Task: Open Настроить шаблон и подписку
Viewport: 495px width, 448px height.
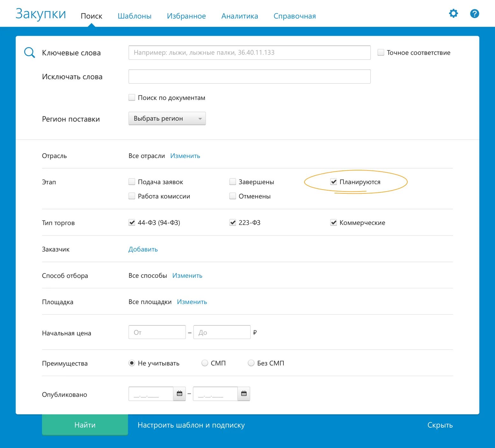Action: click(x=191, y=425)
